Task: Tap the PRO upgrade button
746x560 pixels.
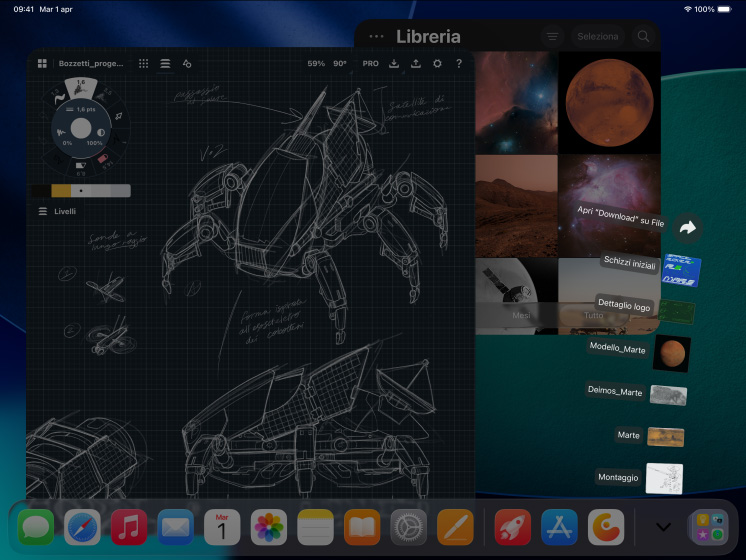Action: click(370, 63)
